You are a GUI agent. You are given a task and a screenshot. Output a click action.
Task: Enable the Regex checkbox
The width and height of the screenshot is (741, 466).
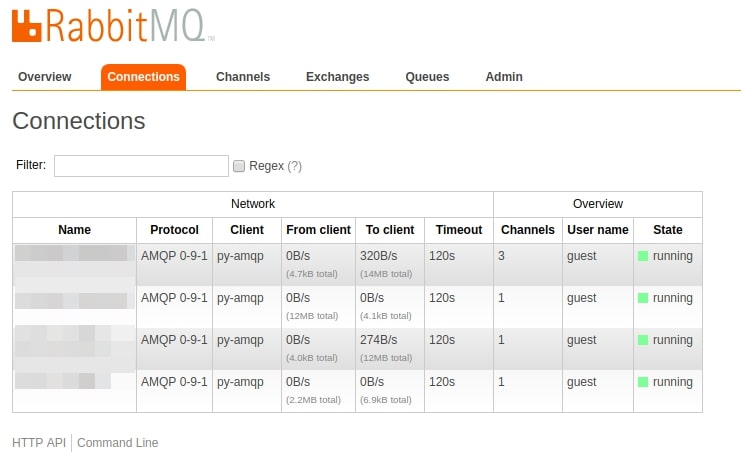pos(239,166)
